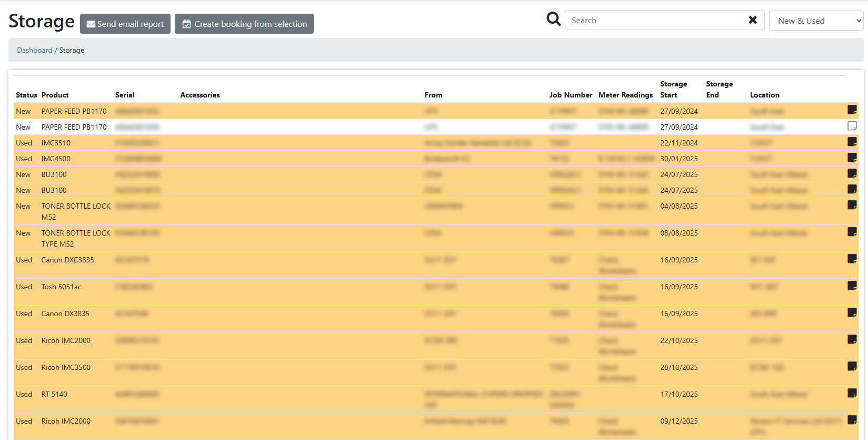The width and height of the screenshot is (868, 440).
Task: Open note icon for Ricoh IMC3500 row
Action: 852,366
